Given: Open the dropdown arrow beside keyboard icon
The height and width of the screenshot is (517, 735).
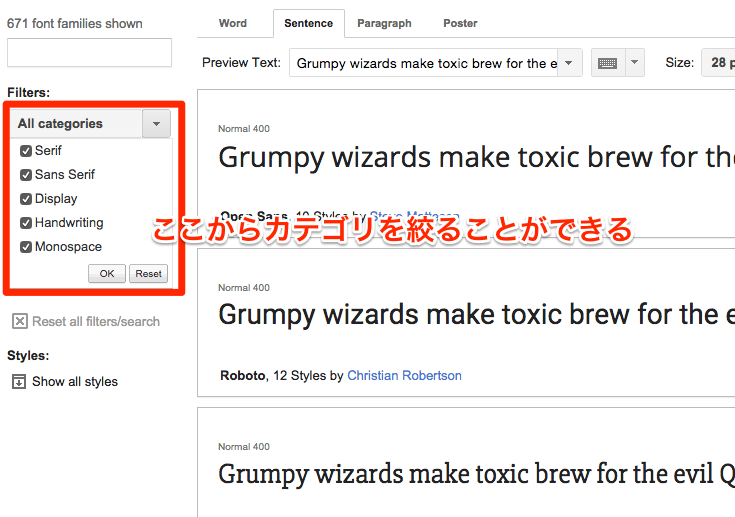Looking at the screenshot, I should (x=635, y=63).
